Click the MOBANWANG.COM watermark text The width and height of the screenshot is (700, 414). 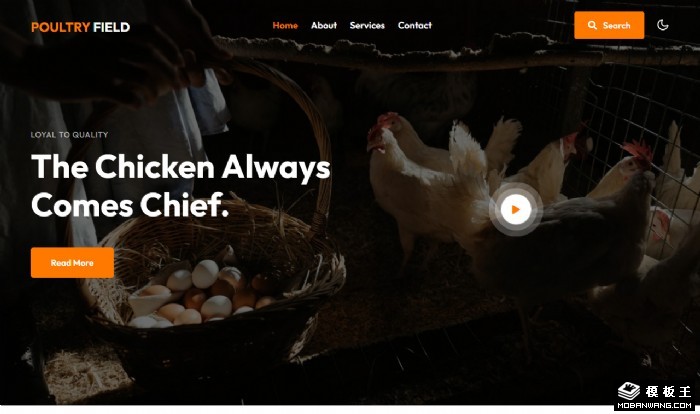coord(654,406)
